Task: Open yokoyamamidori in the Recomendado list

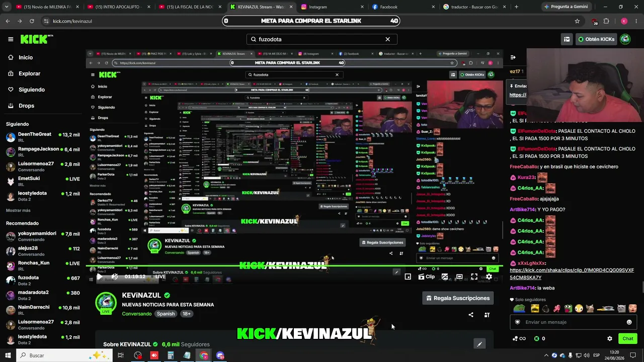Action: point(43,236)
